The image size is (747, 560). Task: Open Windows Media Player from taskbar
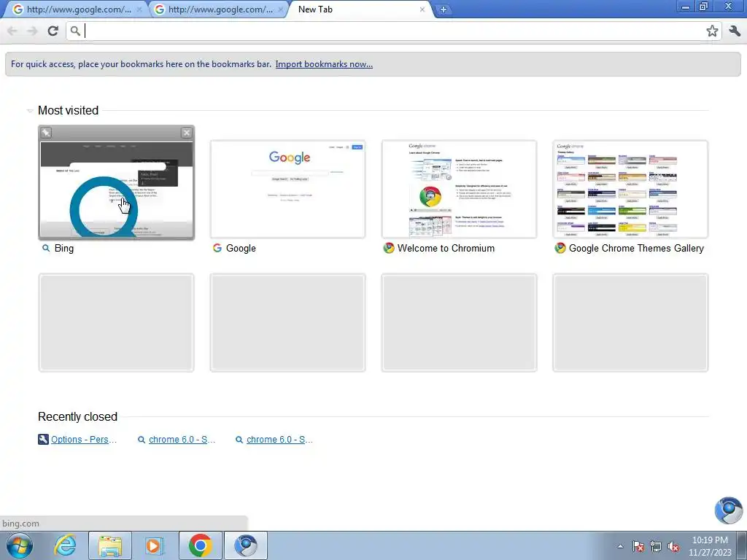(x=153, y=545)
